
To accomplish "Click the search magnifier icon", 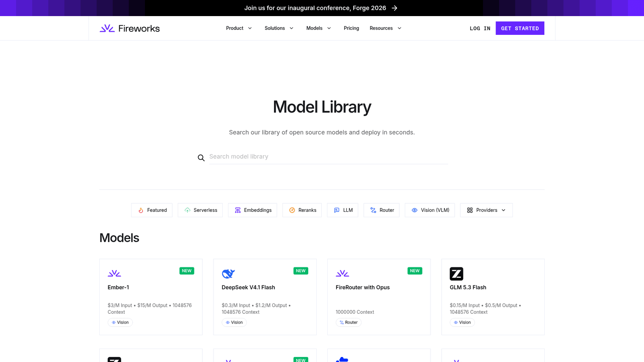I will point(201,158).
